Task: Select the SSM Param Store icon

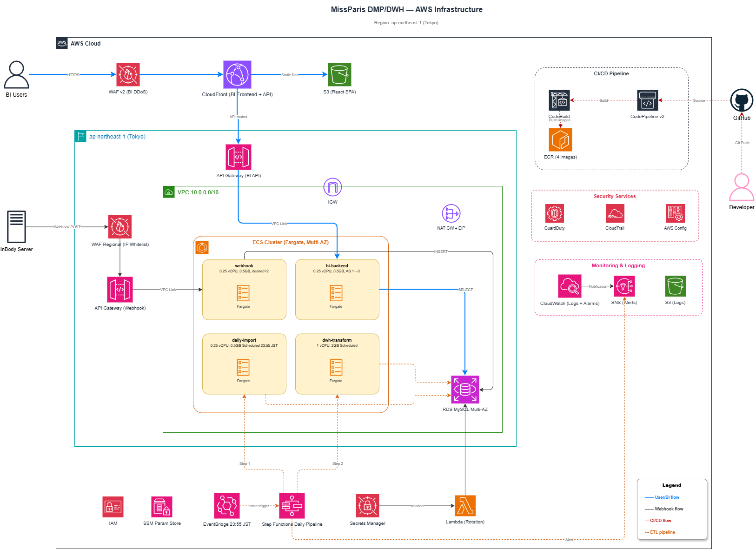Action: [x=162, y=507]
